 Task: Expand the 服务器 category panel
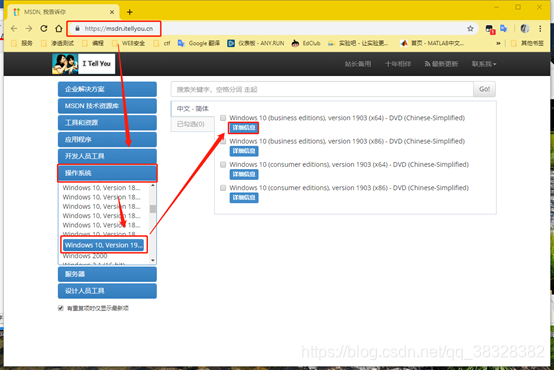click(107, 274)
